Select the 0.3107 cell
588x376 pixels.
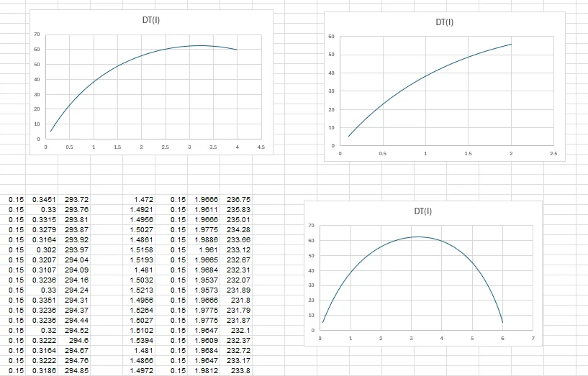(x=42, y=270)
